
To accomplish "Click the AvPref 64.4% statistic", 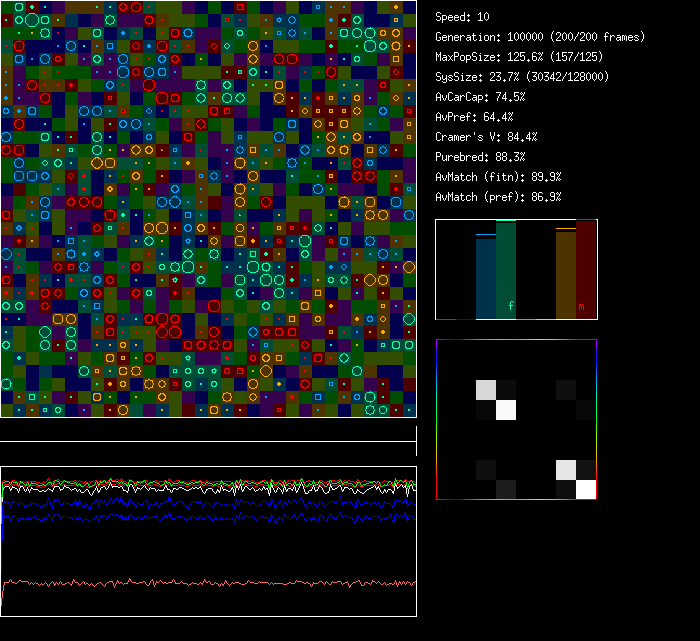I will coord(474,117).
